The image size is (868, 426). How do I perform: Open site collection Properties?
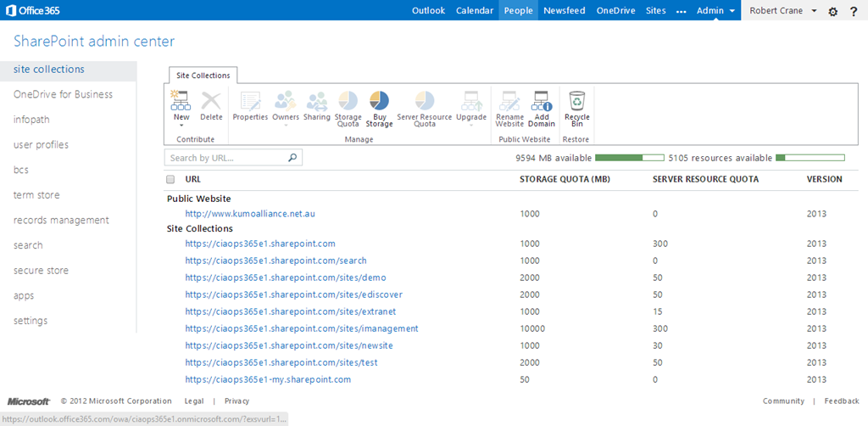point(250,102)
